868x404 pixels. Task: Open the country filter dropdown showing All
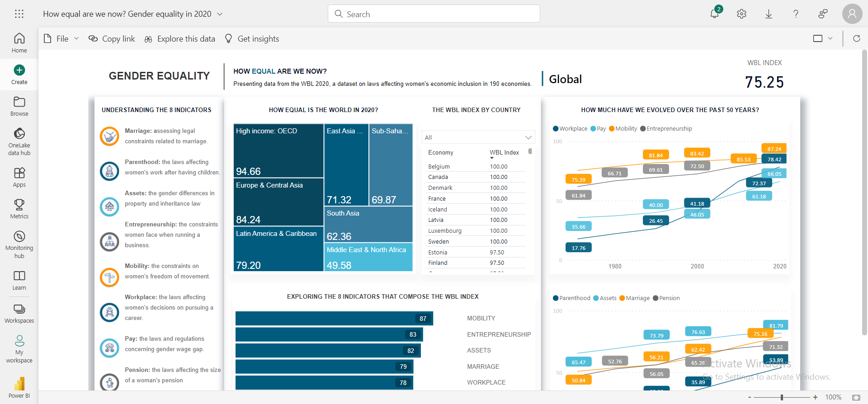(x=478, y=137)
